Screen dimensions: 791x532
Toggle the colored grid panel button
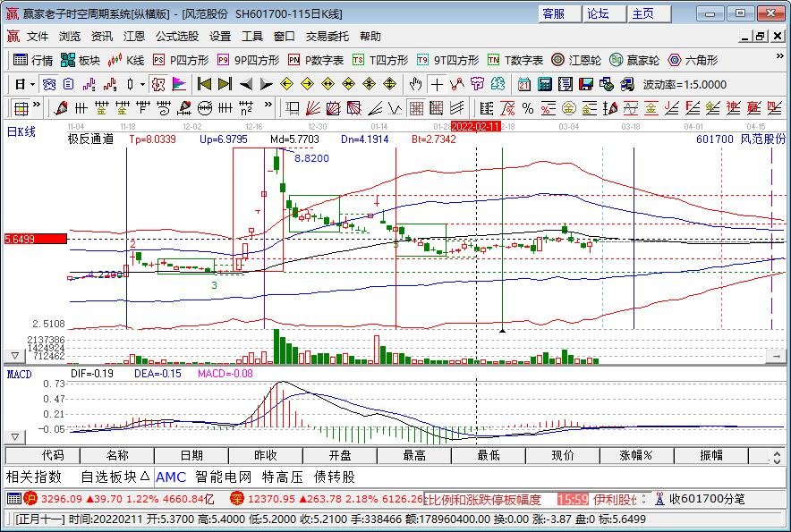pos(21,108)
